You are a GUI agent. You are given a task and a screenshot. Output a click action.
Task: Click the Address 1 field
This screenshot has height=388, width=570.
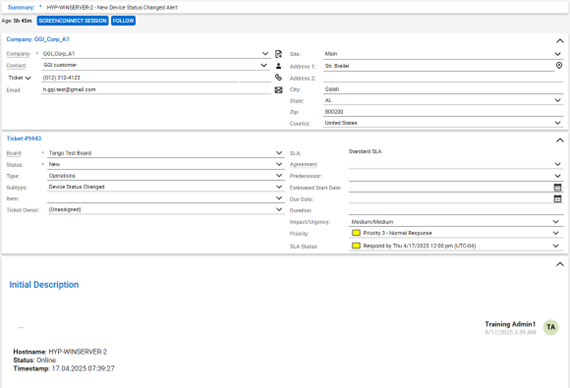click(439, 66)
